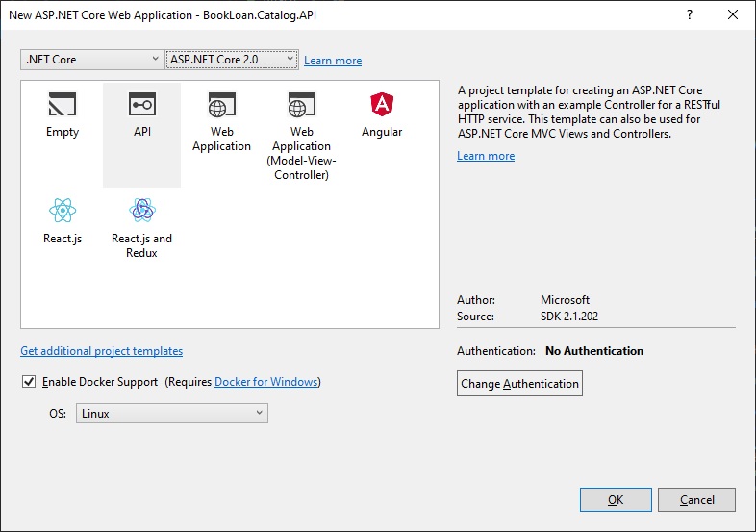
Task: Click the API template label text
Action: (x=142, y=131)
